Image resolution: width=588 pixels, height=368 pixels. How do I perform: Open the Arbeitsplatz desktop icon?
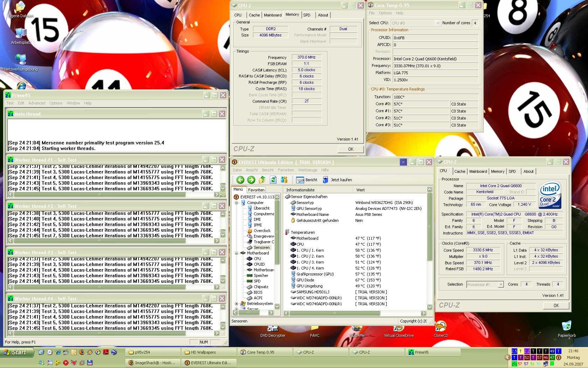(x=21, y=36)
